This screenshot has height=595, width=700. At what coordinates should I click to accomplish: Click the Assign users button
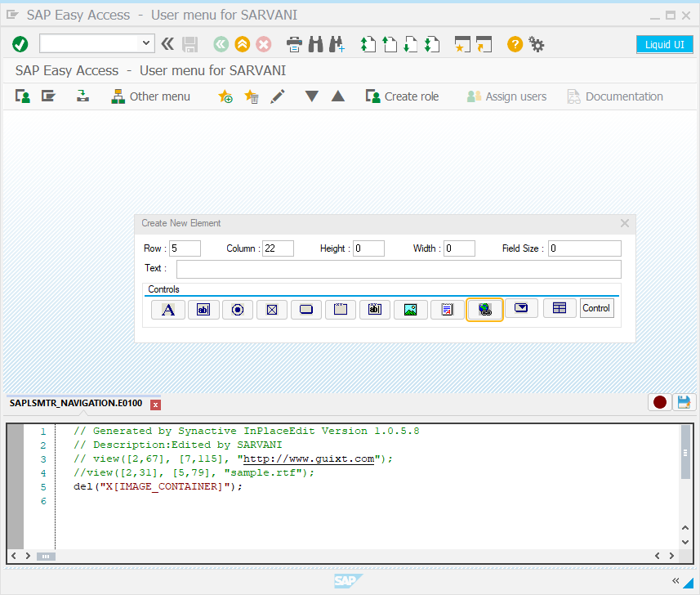coord(506,96)
